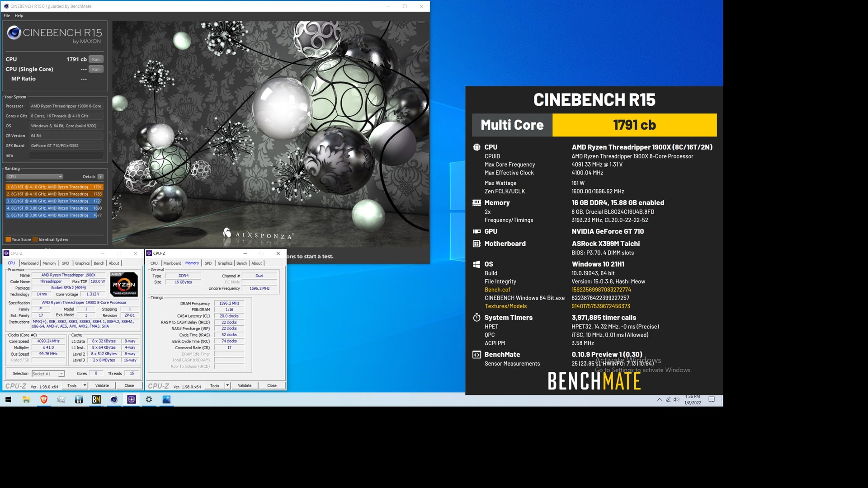
Task: Click Close button in right CPU-Z
Action: point(272,386)
